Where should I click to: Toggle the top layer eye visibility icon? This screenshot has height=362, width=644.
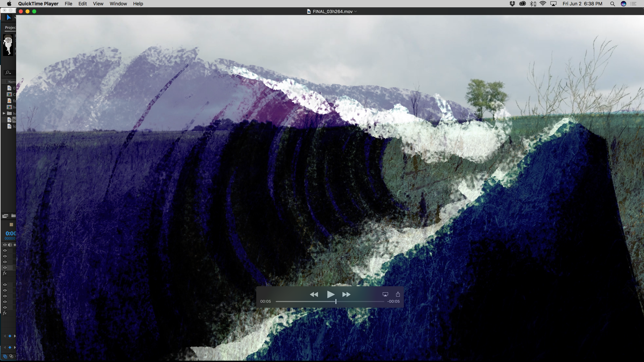pos(5,250)
